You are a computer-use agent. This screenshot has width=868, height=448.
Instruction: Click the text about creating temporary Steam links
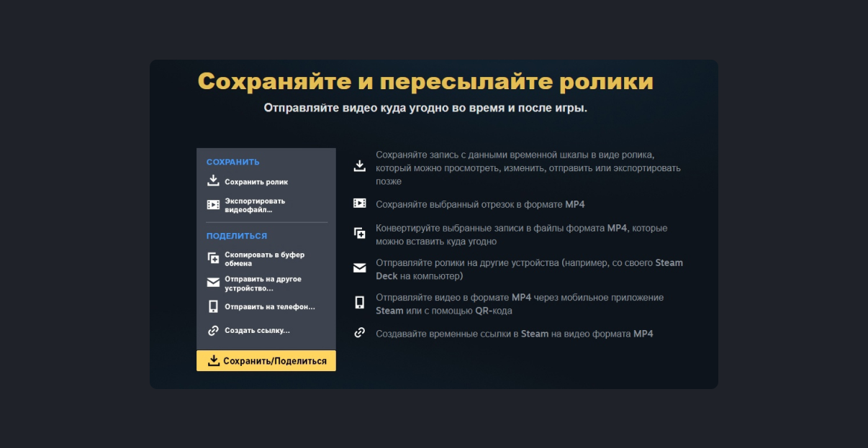point(514,334)
